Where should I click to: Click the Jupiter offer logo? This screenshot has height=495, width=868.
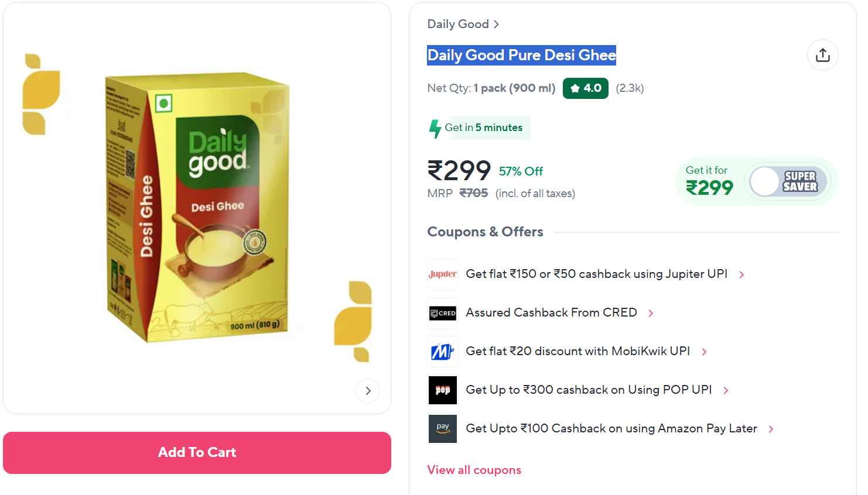click(x=442, y=274)
